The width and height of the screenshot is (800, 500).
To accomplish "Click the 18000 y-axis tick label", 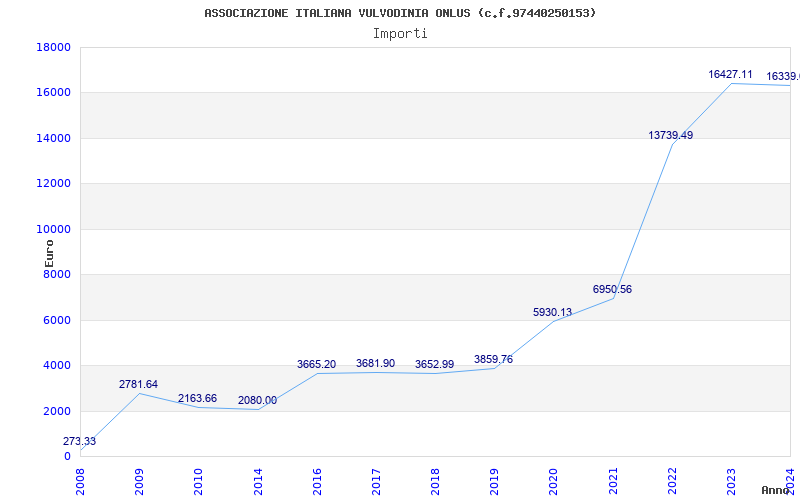I will [53, 47].
